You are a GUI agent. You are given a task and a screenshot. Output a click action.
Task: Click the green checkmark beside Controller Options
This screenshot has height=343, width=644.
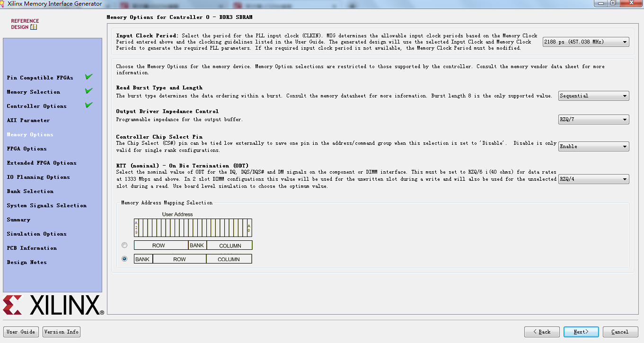(88, 105)
